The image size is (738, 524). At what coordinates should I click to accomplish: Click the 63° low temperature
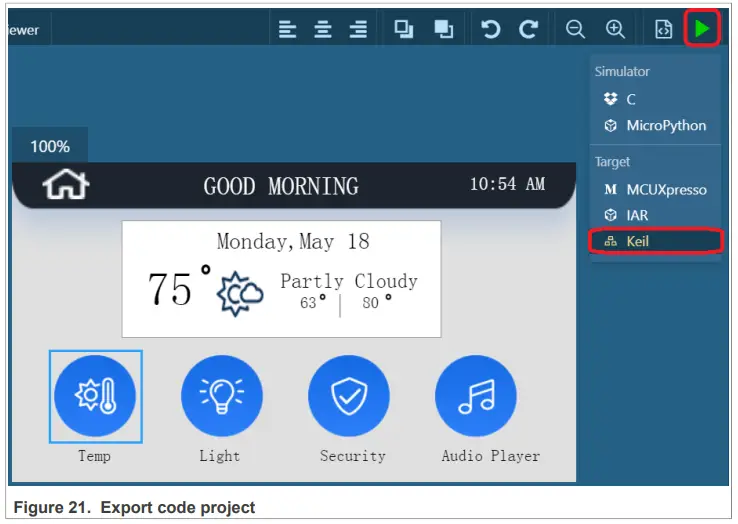pos(313,302)
